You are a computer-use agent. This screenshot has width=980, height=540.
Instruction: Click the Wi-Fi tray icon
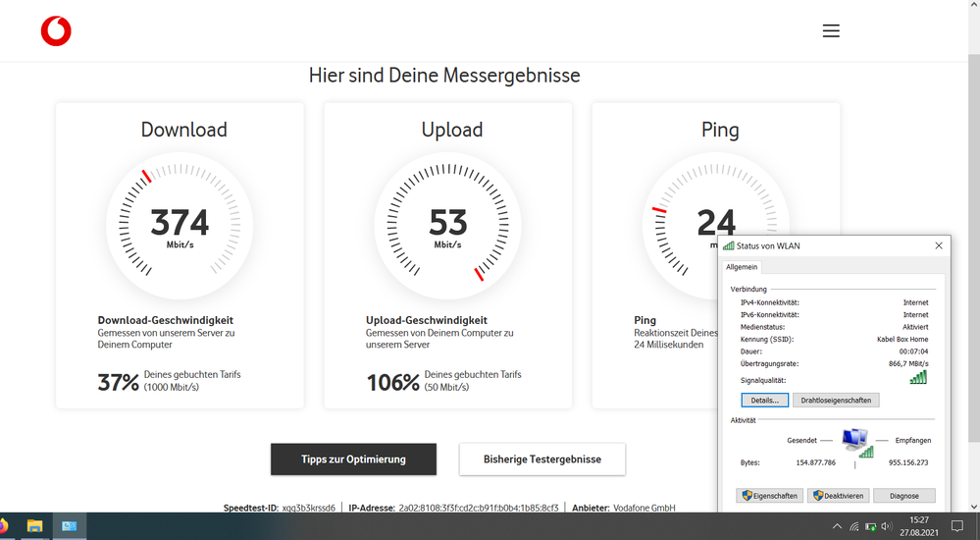(853, 526)
